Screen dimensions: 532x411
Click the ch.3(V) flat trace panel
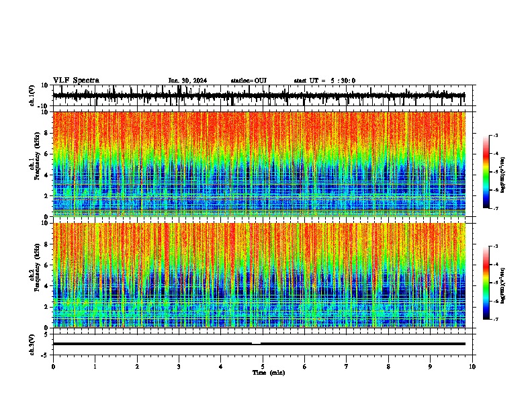click(264, 345)
